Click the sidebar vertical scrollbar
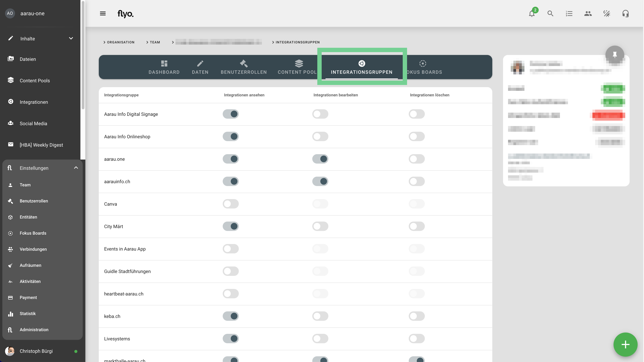Screen dimensions: 644x362 pyautogui.click(x=83, y=55)
